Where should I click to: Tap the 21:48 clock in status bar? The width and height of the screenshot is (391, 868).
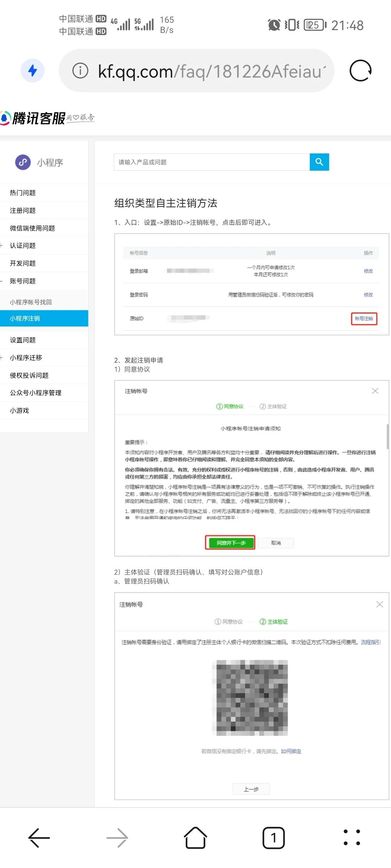[348, 25]
